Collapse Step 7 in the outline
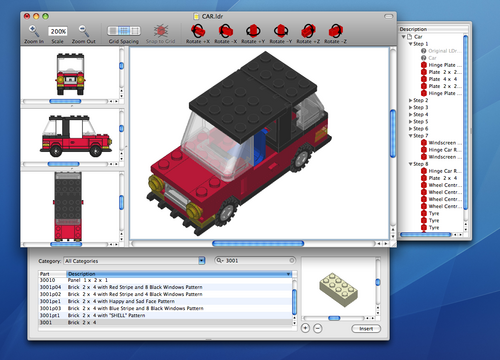 coord(411,136)
